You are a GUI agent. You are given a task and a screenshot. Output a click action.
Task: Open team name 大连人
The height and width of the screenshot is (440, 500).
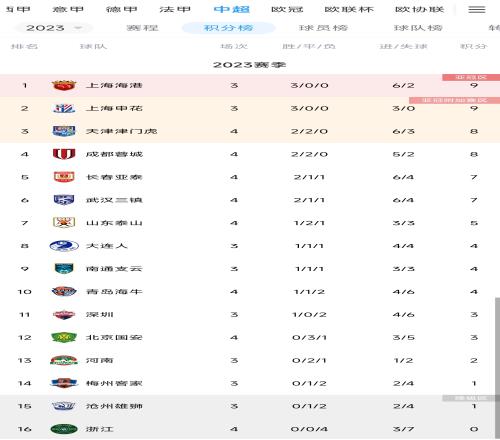(107, 246)
